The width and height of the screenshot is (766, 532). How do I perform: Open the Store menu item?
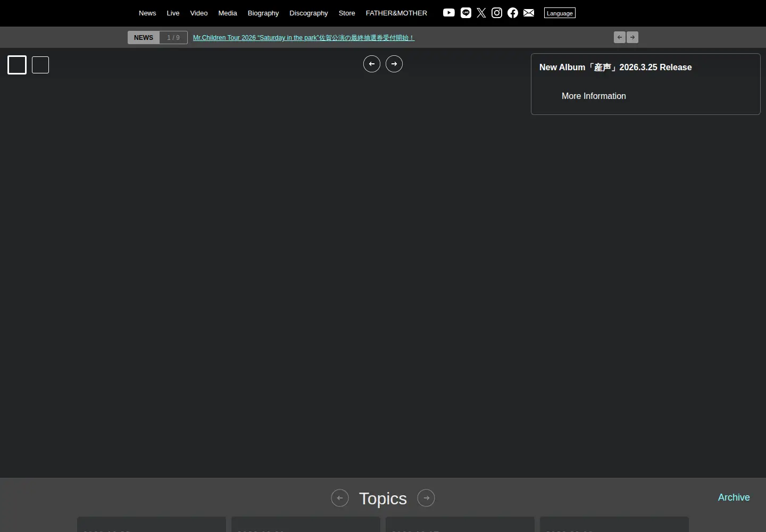tap(347, 13)
